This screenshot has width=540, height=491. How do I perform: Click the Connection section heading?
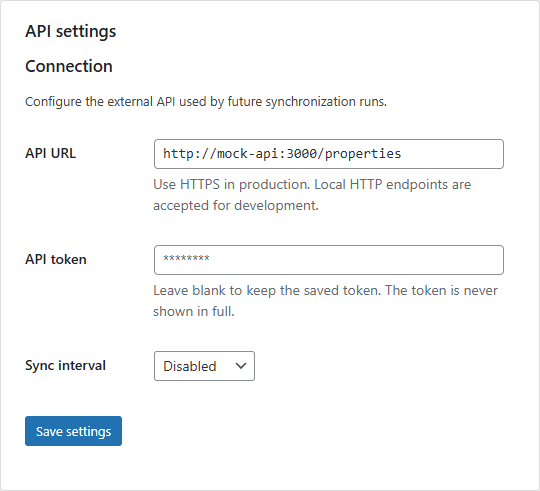point(69,66)
